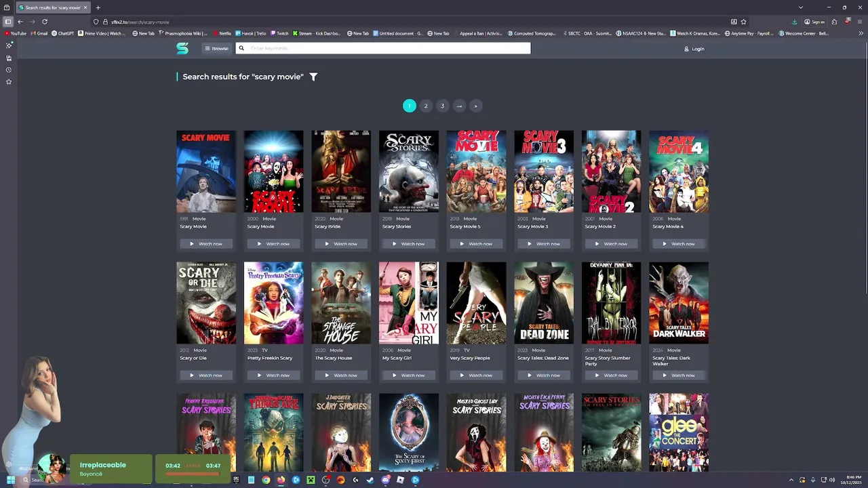The width and height of the screenshot is (868, 488).
Task: Open Google Chrome taskbar icon
Action: 266,480
